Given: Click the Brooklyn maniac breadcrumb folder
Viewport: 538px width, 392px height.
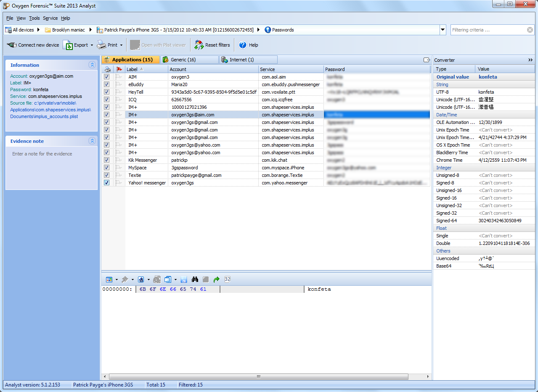Looking at the screenshot, I should (65, 30).
